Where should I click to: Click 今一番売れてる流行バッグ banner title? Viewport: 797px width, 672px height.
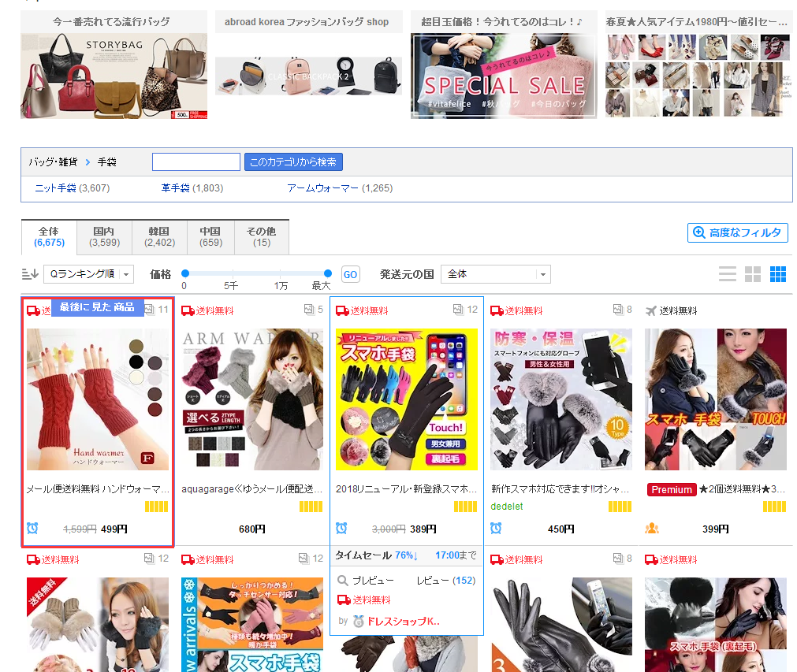point(111,22)
